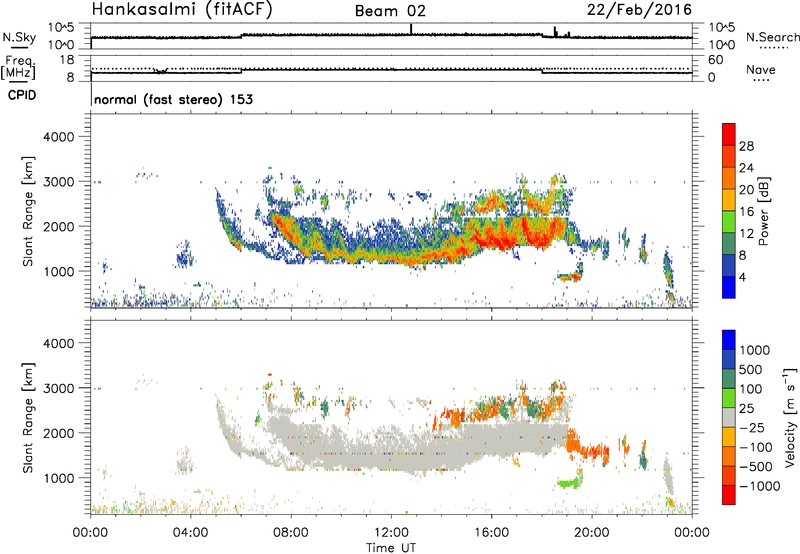Click the 04:00 time axis tick label
Viewport: 800px width, 554px height.
[190, 533]
